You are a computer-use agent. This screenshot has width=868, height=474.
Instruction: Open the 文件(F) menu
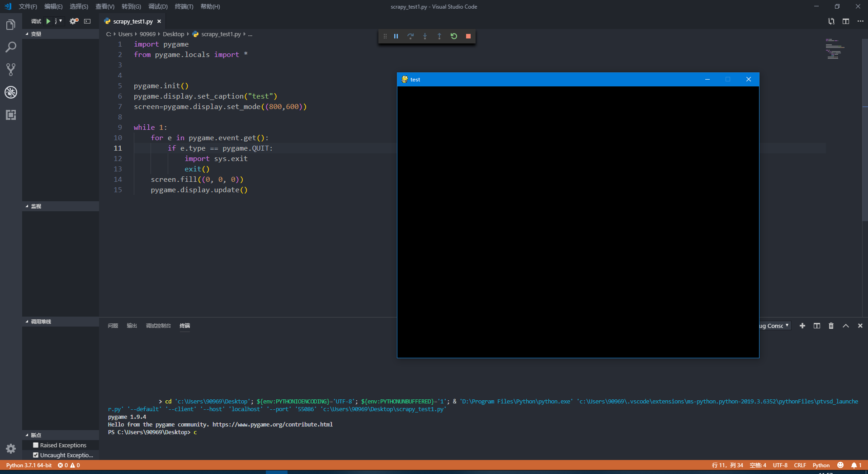click(28, 6)
